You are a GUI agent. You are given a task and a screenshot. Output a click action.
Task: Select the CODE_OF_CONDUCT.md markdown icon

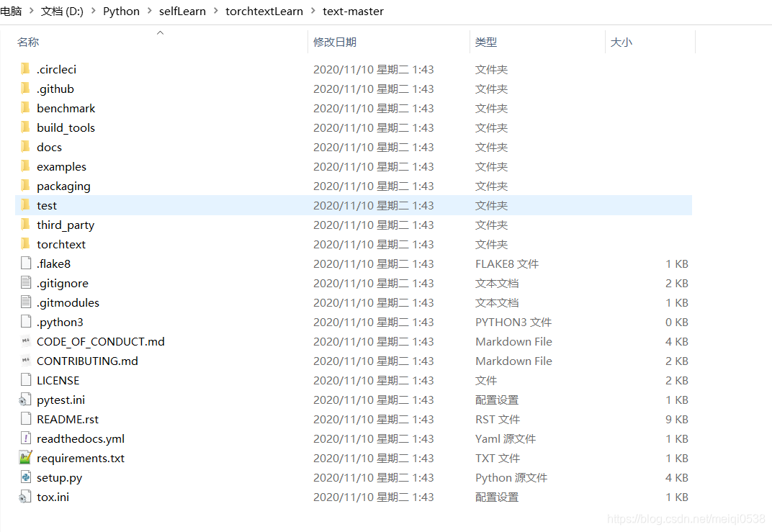point(26,341)
